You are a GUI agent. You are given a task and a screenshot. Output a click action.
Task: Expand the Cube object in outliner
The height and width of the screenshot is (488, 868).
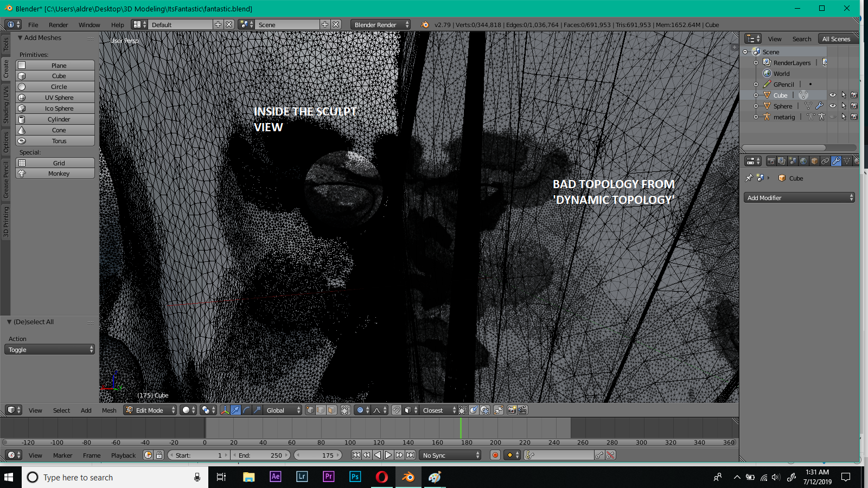tap(756, 95)
